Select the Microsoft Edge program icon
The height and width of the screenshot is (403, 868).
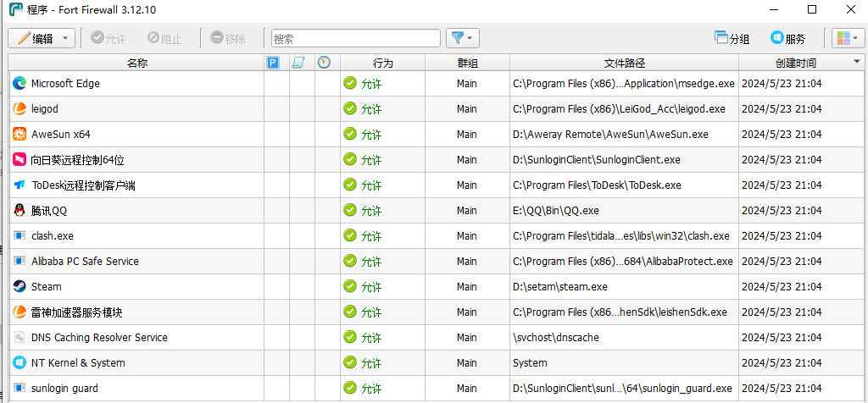19,83
